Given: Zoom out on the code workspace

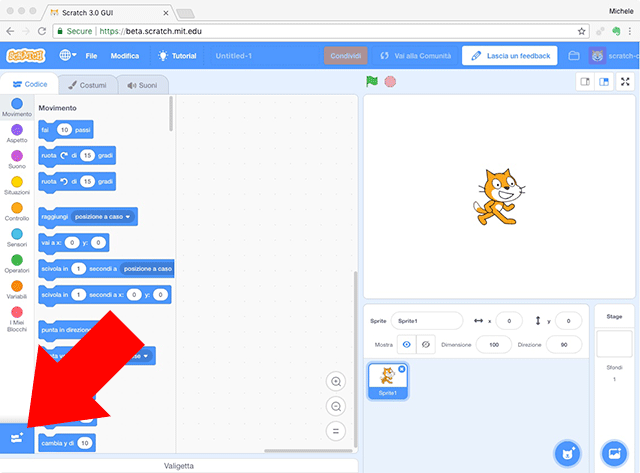Looking at the screenshot, I should (336, 406).
